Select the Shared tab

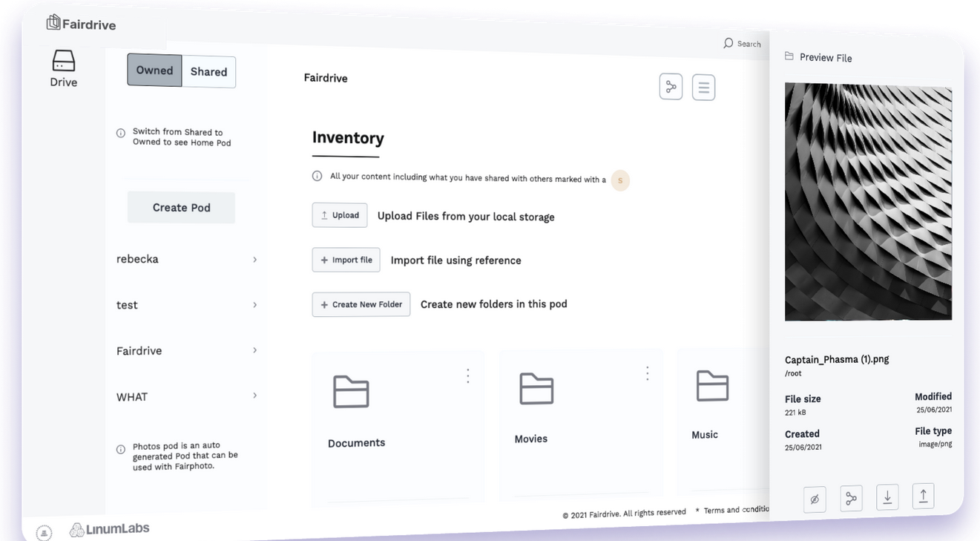click(x=208, y=72)
